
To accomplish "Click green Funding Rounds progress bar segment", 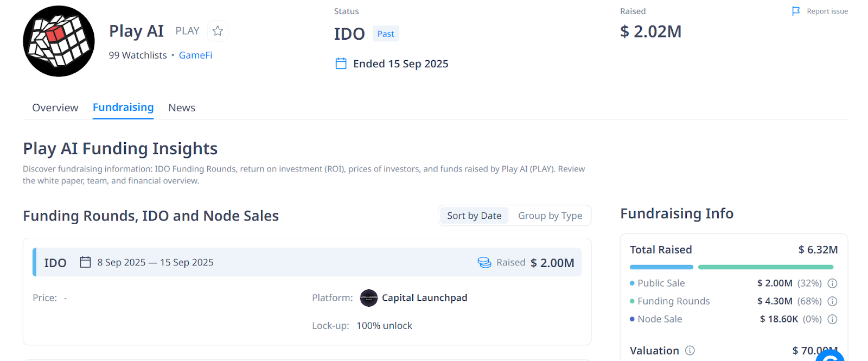I will point(765,267).
